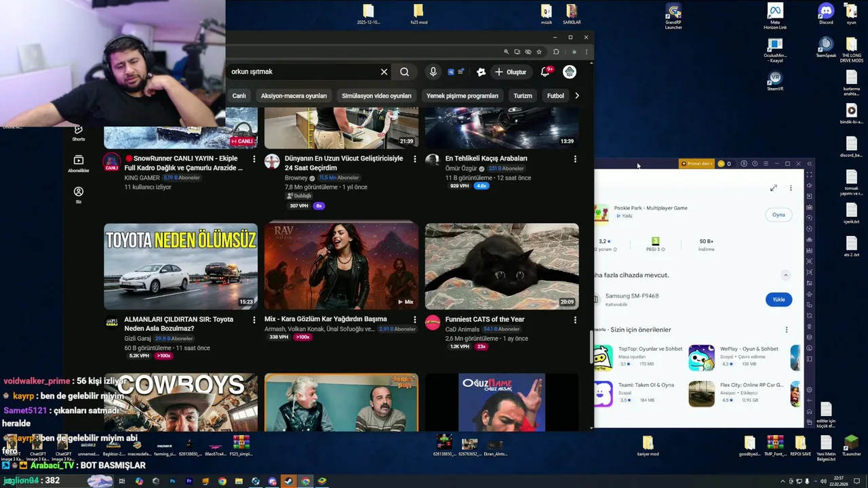
Task: Play the black cat video thumbnail
Action: (x=502, y=266)
